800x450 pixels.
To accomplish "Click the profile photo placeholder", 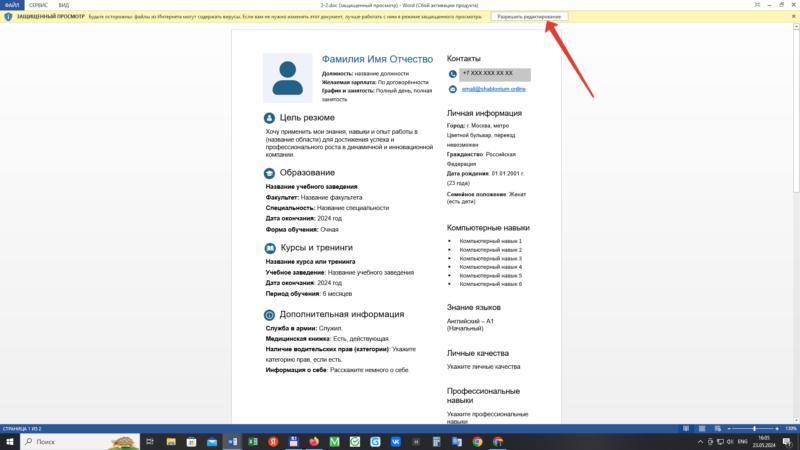I will coord(288,78).
